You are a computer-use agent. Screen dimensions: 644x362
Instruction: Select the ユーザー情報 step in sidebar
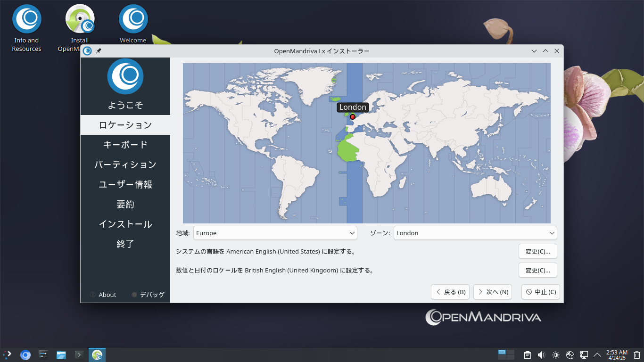tap(125, 184)
